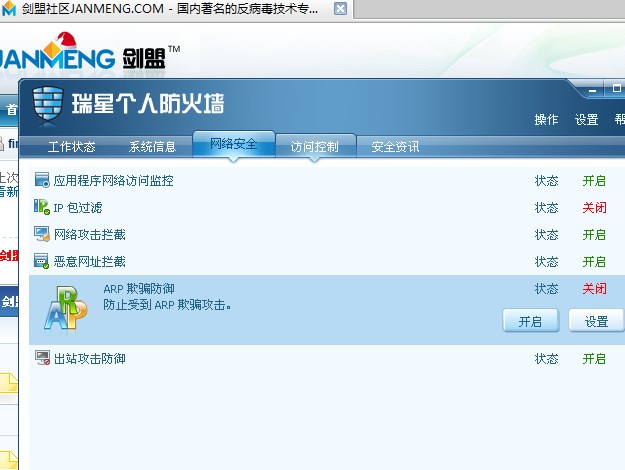Select the 应用程序网络访问监控 row
The height and width of the screenshot is (470, 625).
327,181
